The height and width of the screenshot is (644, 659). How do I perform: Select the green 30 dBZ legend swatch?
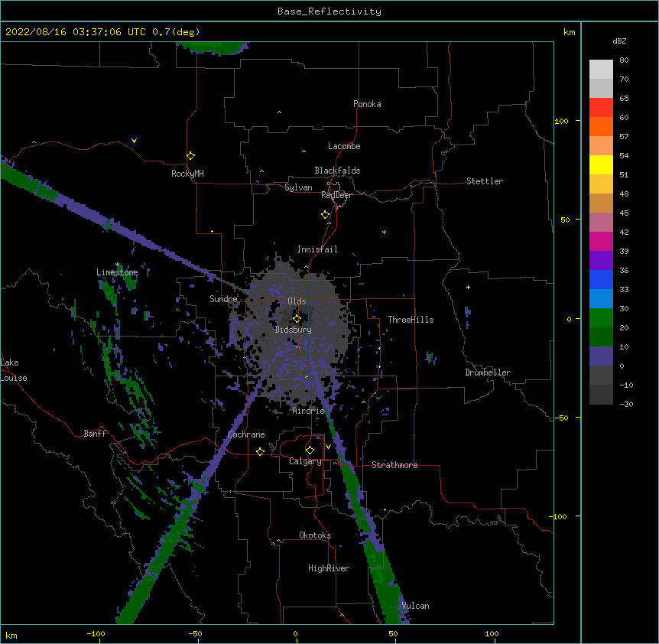tap(601, 318)
